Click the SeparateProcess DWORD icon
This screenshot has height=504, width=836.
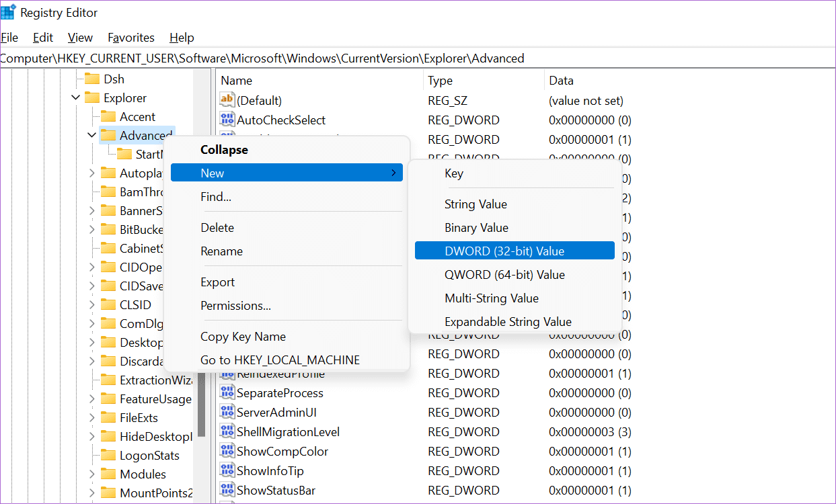point(227,392)
